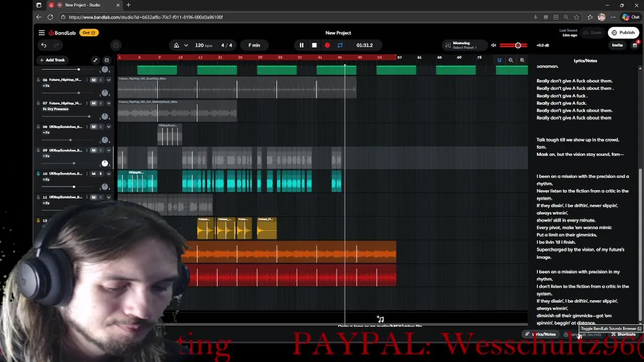Zoom out the timeline
The height and width of the screenshot is (362, 644).
click(x=511, y=60)
